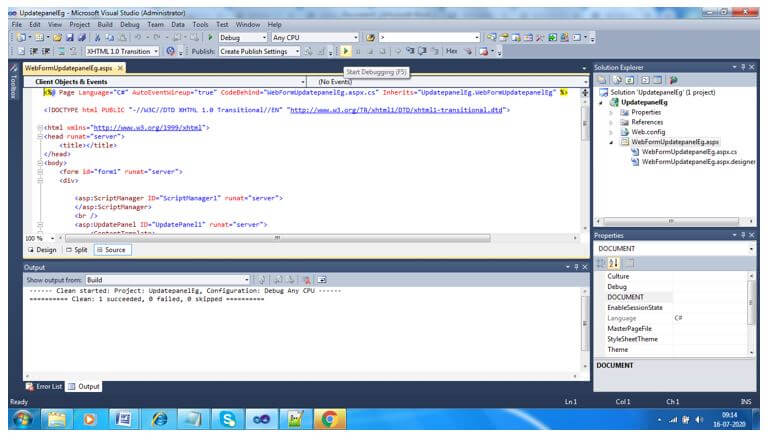Click the Solution Explorer Properties icon

coord(602,80)
